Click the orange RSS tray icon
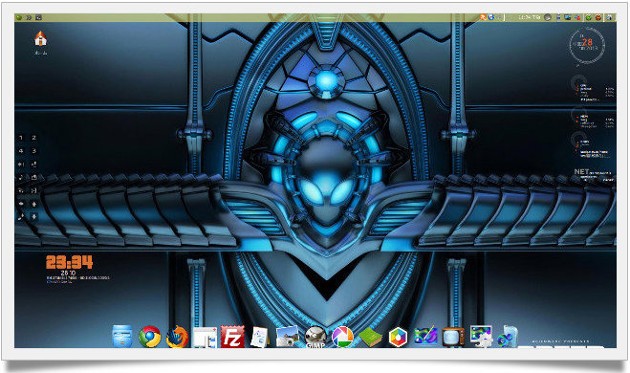This screenshot has width=630, height=373. [x=483, y=17]
